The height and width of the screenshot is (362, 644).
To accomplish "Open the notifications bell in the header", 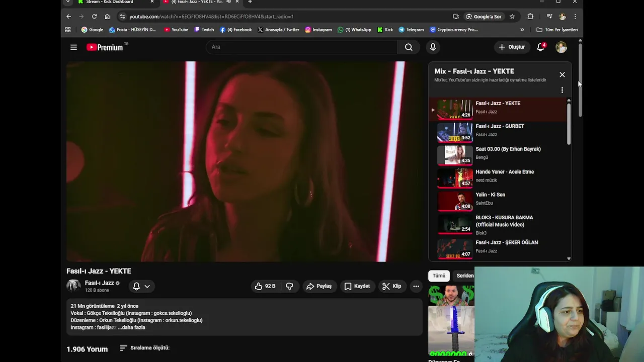I will 541,47.
